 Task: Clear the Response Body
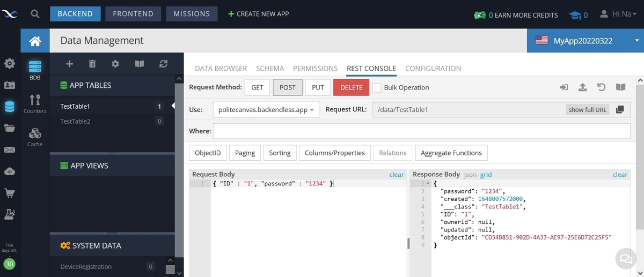pyautogui.click(x=620, y=175)
